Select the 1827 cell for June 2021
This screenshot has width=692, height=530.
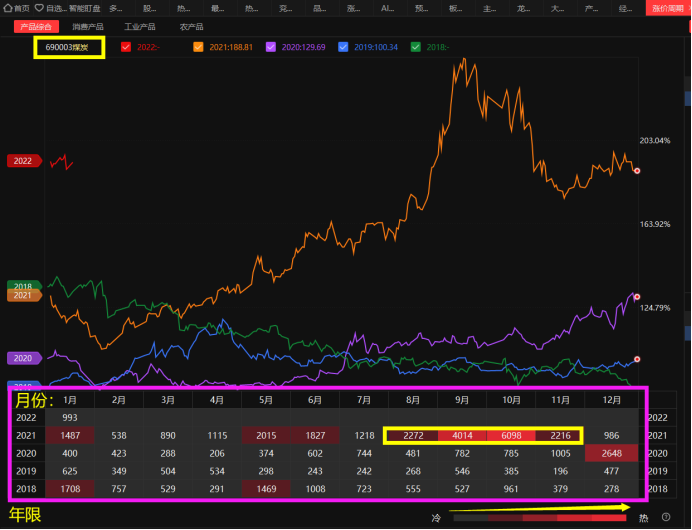[315, 436]
